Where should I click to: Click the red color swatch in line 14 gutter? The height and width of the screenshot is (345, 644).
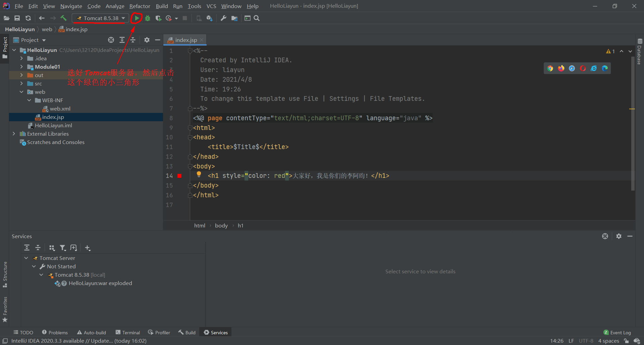tap(180, 176)
